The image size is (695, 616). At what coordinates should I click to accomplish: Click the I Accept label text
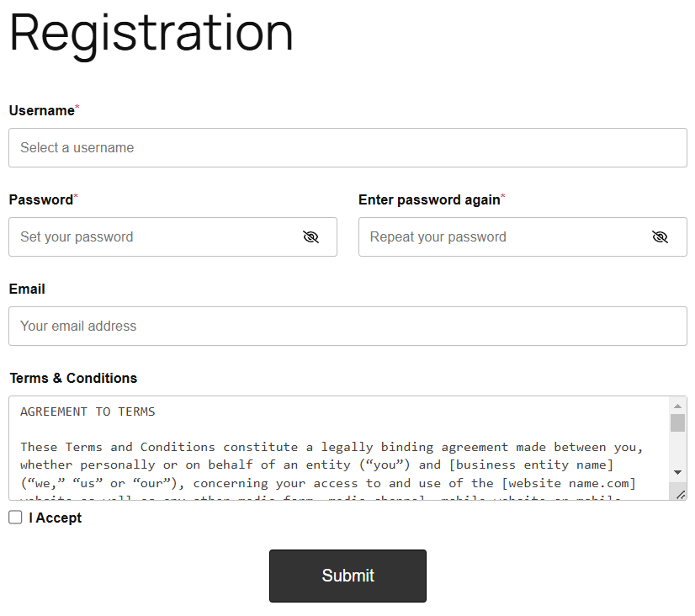point(56,518)
